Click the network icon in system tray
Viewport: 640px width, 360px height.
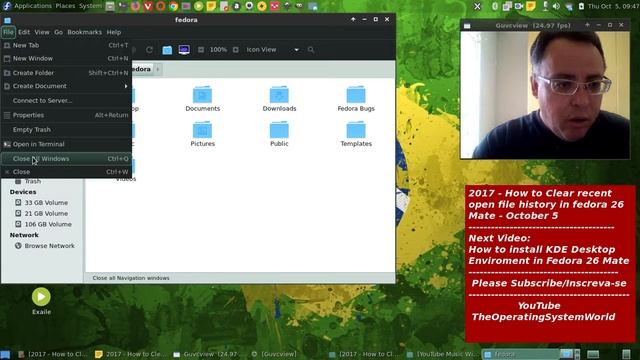click(569, 6)
